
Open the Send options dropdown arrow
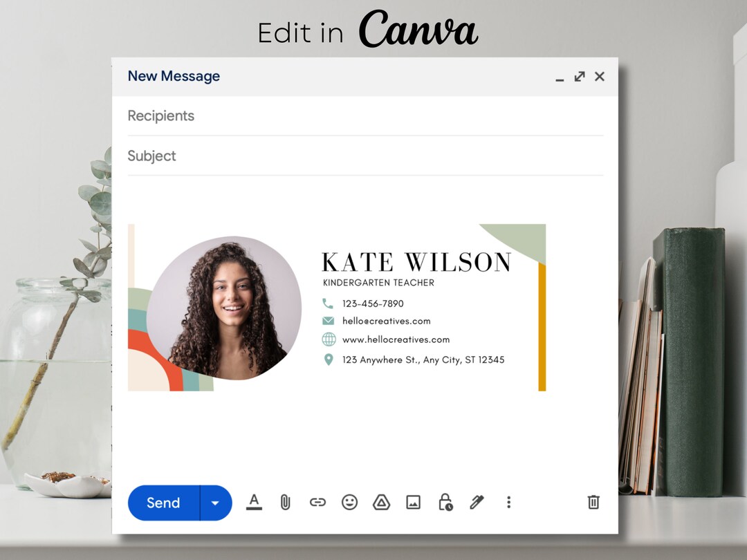click(215, 503)
